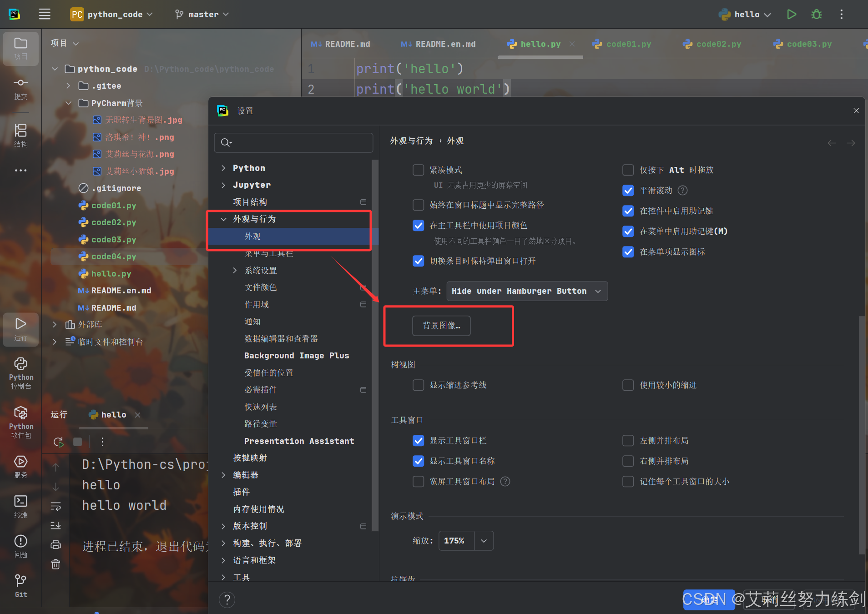Enable the 紧凑模式 checkbox
868x614 pixels.
[418, 170]
